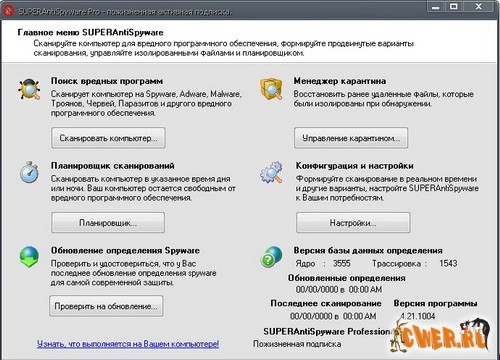Close the SUPERAntiSpyware window
This screenshot has height=360, width=500.
coord(479,7)
